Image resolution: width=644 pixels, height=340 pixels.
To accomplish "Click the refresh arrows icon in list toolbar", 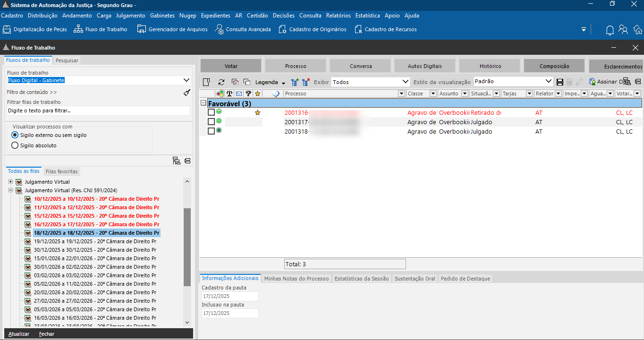I will (221, 82).
